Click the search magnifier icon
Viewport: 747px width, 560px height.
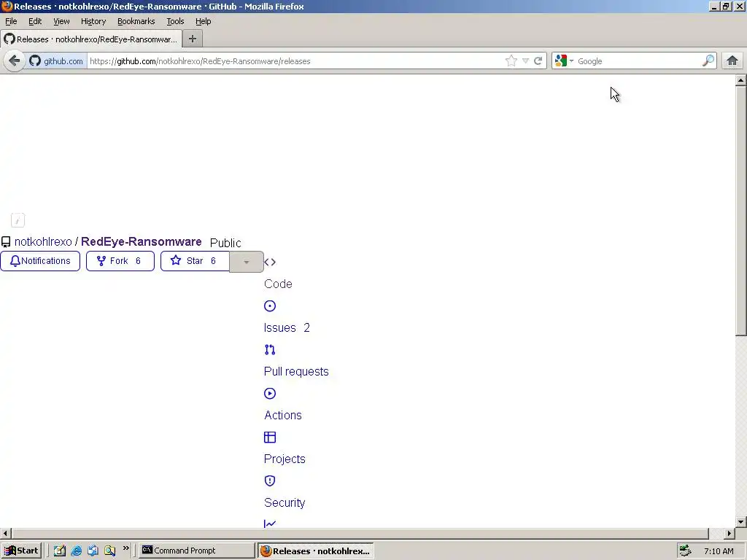708,61
